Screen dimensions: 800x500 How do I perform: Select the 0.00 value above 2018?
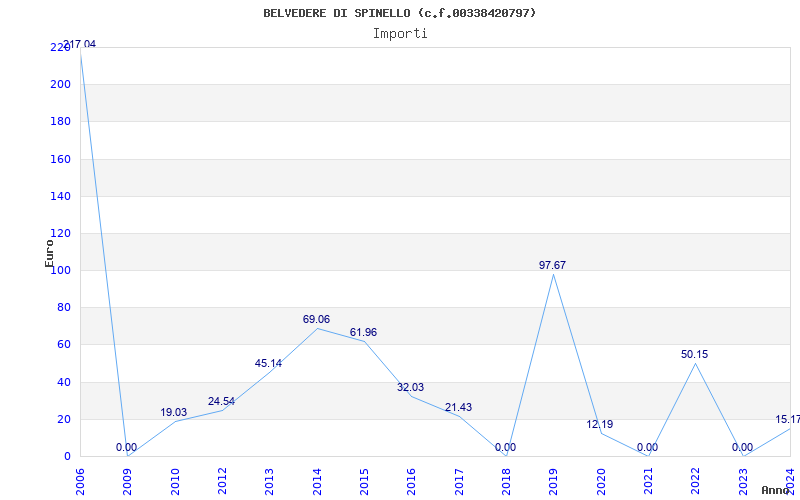[x=505, y=447]
